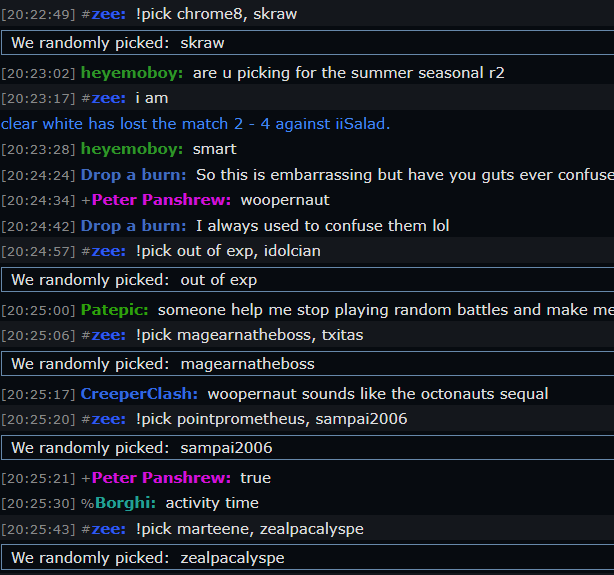Open Drop a burn's profile at 20:24:24

coord(134,175)
